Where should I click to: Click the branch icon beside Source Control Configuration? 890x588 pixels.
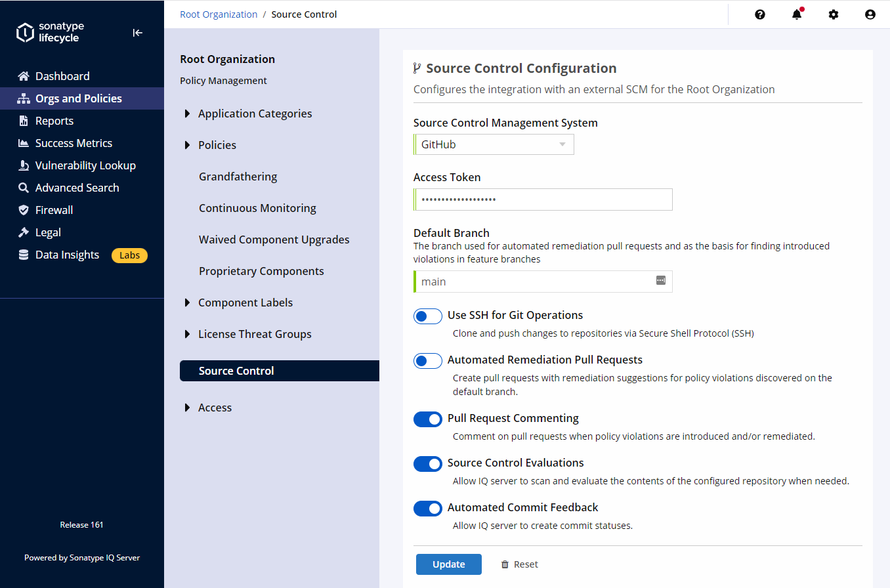coord(417,68)
